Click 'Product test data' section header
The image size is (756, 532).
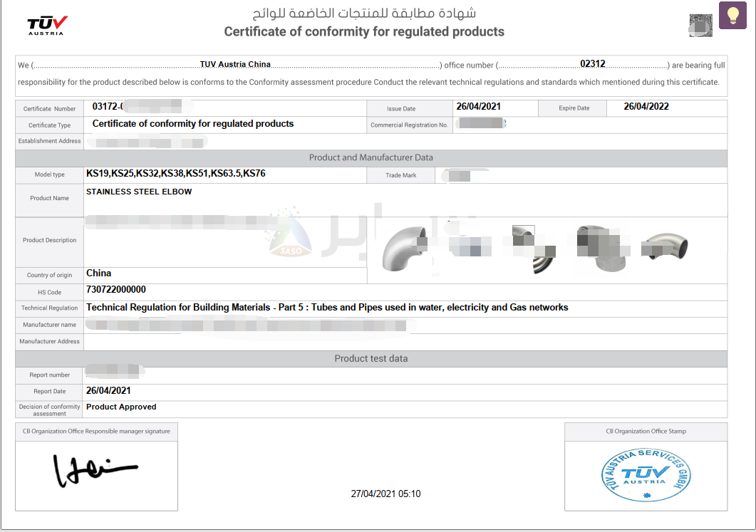[371, 358]
